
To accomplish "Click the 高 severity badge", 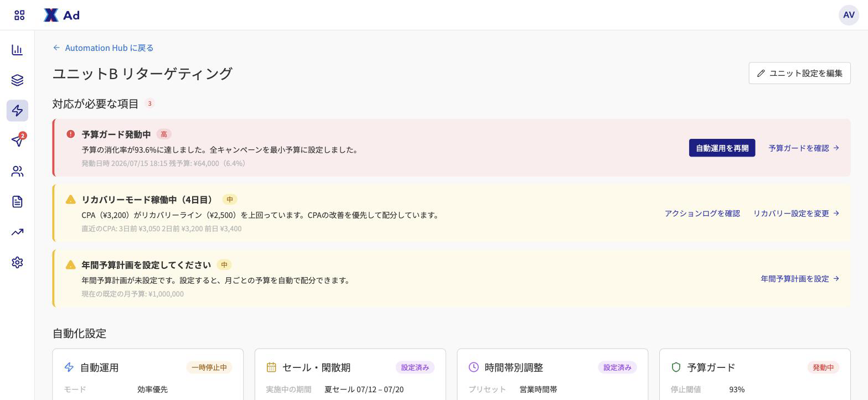I will point(164,134).
